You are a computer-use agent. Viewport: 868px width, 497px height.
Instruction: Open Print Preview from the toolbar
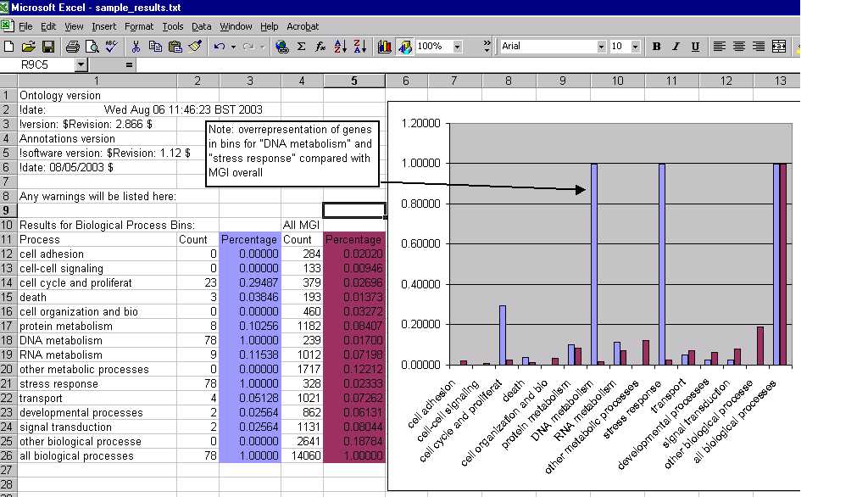[x=92, y=47]
